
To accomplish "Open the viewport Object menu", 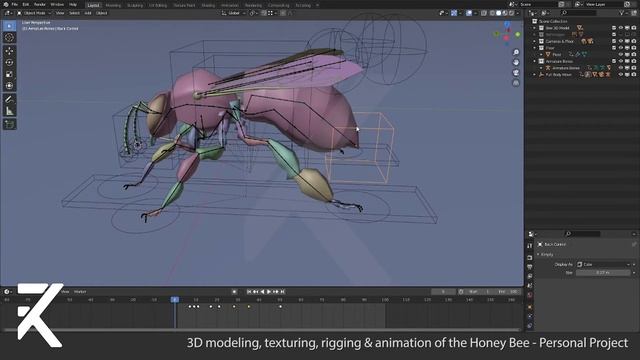I will click(102, 13).
